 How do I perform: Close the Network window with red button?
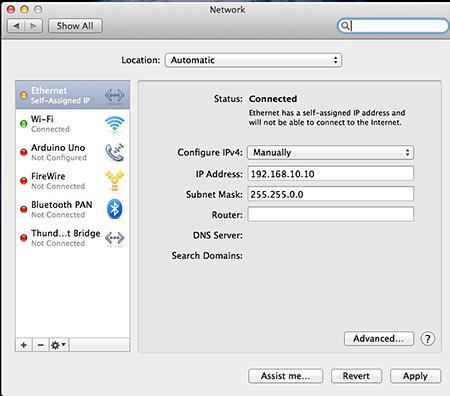coord(11,9)
